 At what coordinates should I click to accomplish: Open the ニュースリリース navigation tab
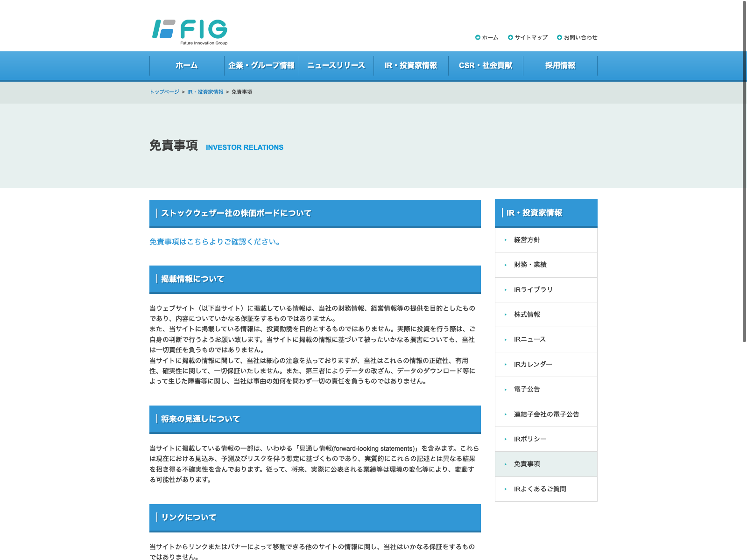click(336, 66)
